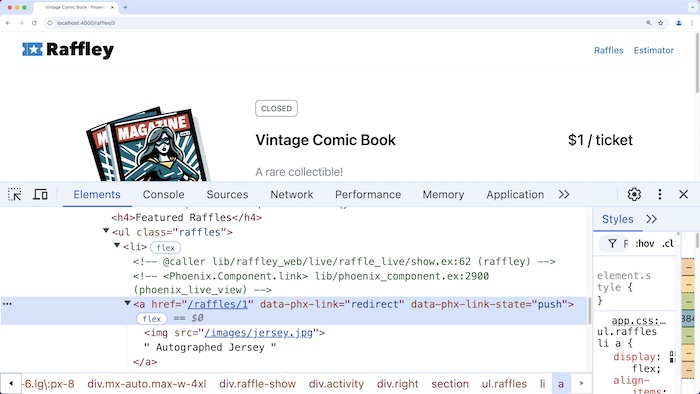Click the CLOSED status badge
The height and width of the screenshot is (394, 700).
[276, 108]
